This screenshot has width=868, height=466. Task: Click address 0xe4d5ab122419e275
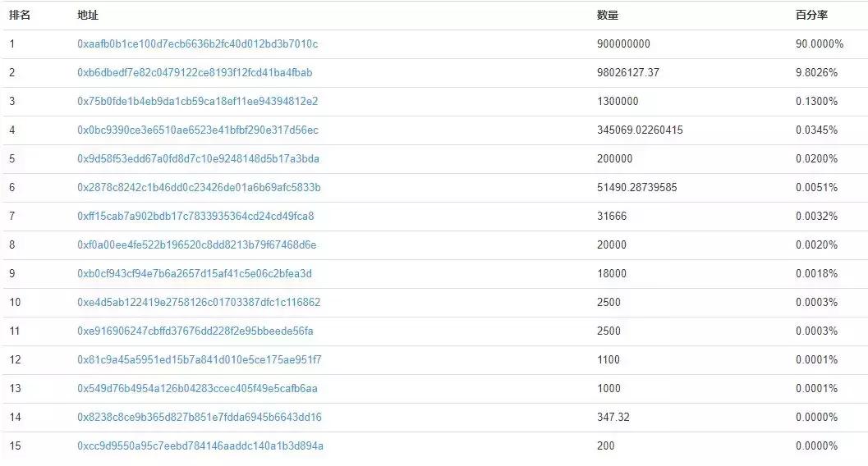click(x=199, y=303)
